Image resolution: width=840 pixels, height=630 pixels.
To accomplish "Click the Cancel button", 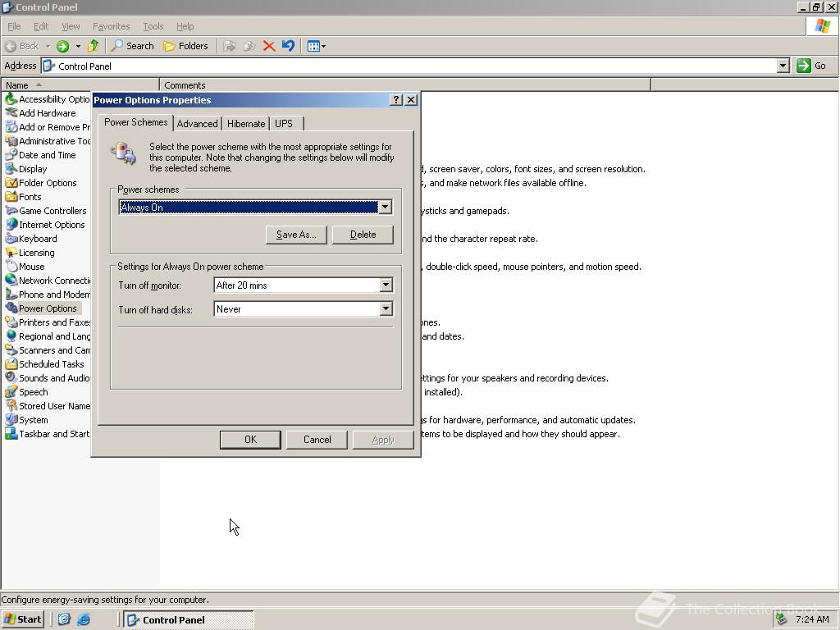I will coord(317,440).
